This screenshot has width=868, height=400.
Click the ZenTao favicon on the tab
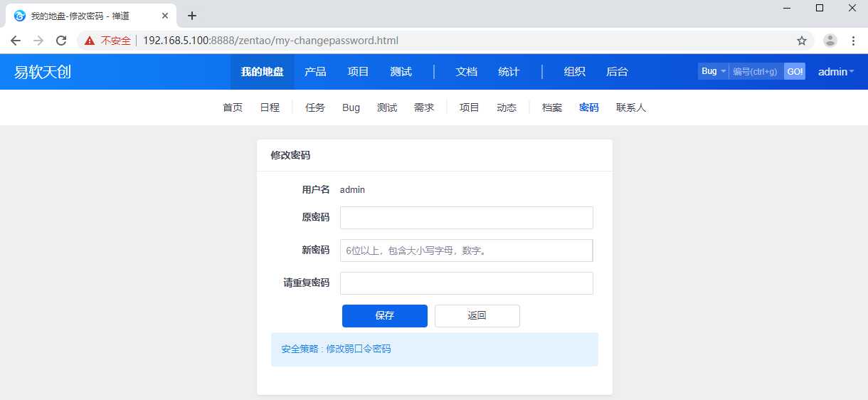click(20, 16)
